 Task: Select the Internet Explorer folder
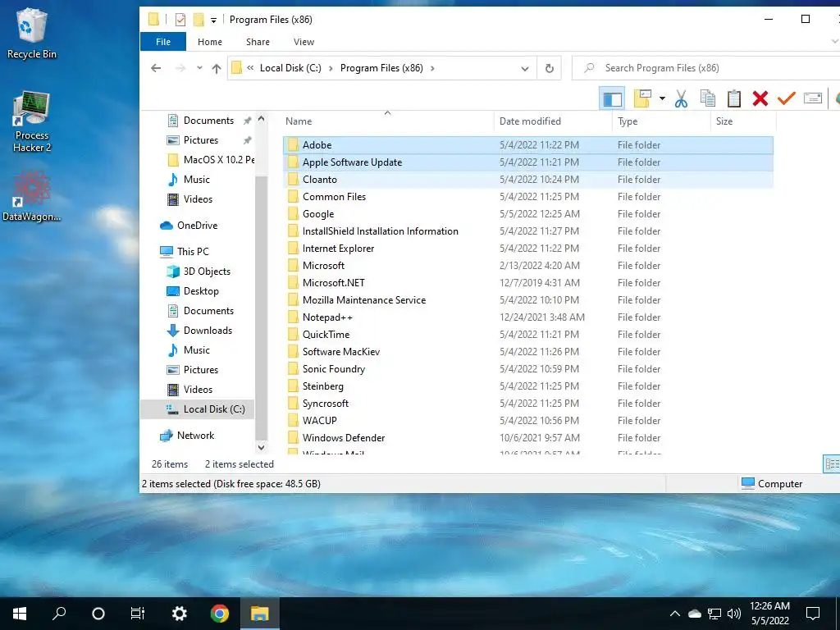point(527,248)
